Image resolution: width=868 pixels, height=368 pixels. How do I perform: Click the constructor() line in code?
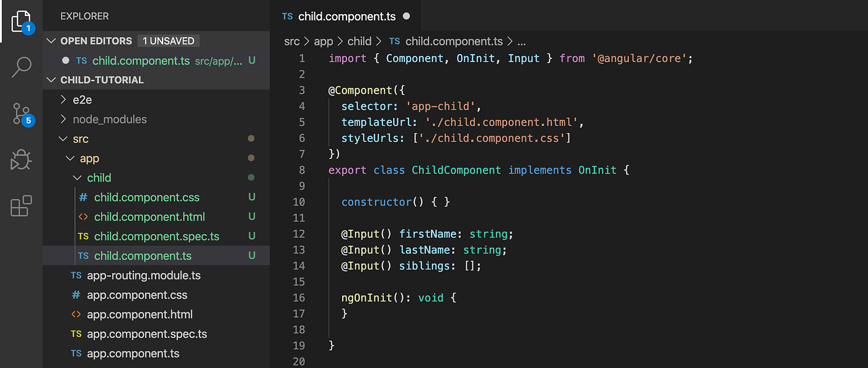396,202
